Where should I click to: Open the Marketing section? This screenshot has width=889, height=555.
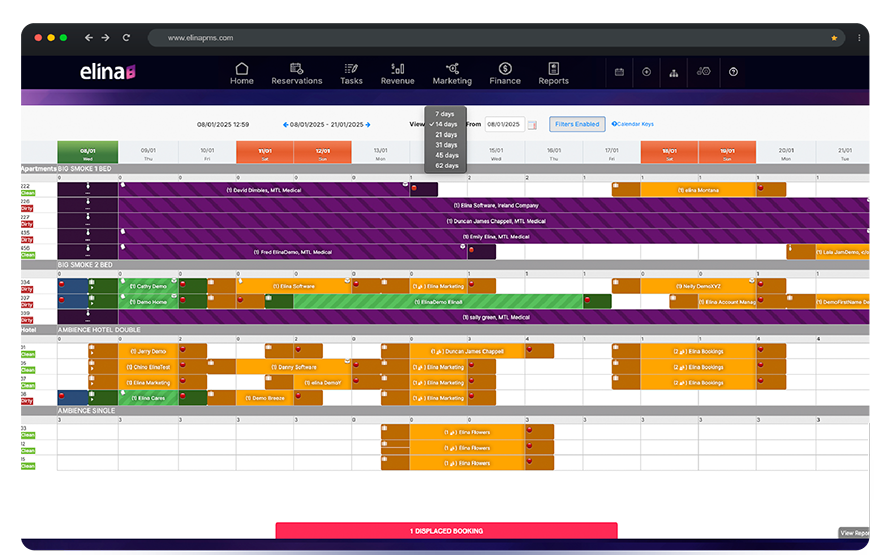pyautogui.click(x=452, y=74)
